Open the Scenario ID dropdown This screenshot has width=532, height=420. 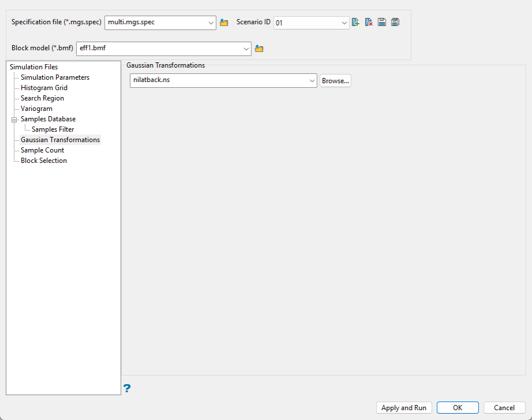point(344,23)
